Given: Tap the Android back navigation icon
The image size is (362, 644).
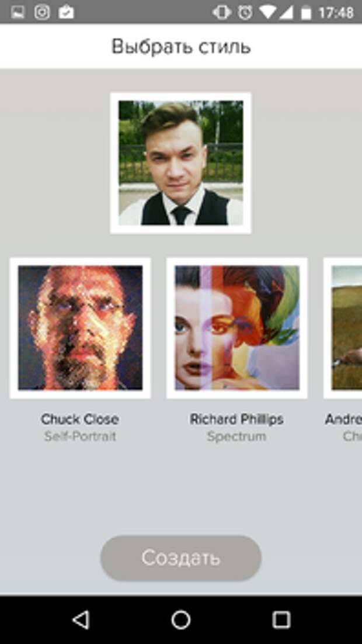Looking at the screenshot, I should [x=81, y=619].
